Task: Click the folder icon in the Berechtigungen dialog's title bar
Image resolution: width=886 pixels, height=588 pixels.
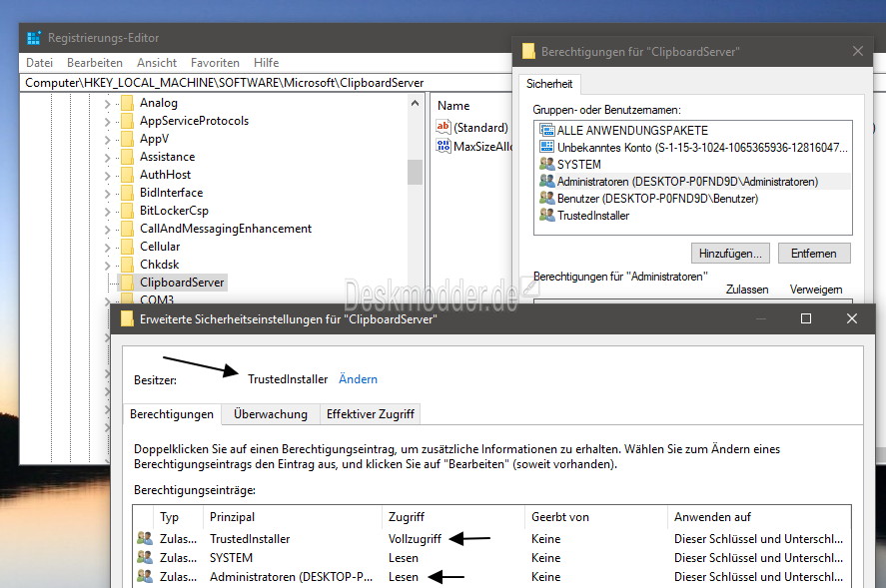Action: point(528,51)
